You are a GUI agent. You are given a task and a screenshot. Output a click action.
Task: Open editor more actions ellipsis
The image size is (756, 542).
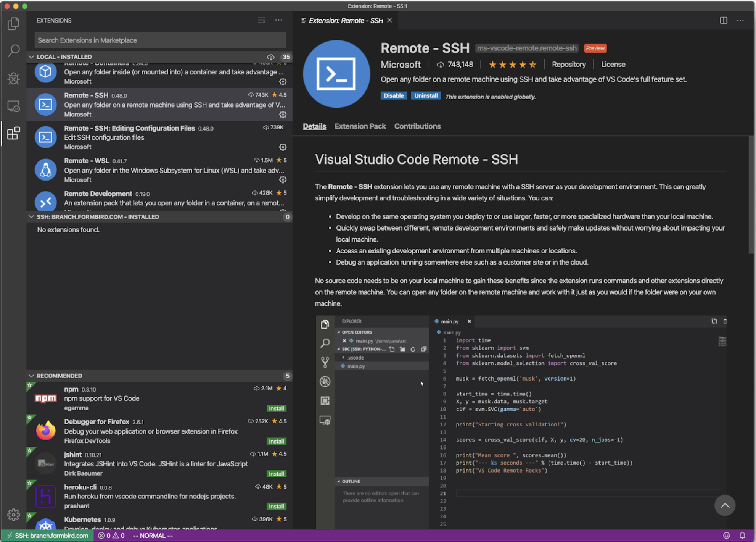(x=740, y=20)
